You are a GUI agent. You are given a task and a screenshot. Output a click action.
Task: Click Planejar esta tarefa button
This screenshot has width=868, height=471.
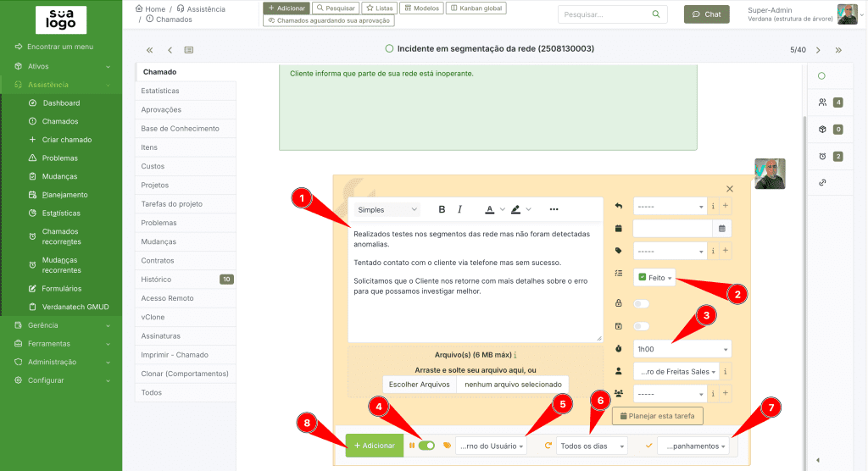point(657,416)
